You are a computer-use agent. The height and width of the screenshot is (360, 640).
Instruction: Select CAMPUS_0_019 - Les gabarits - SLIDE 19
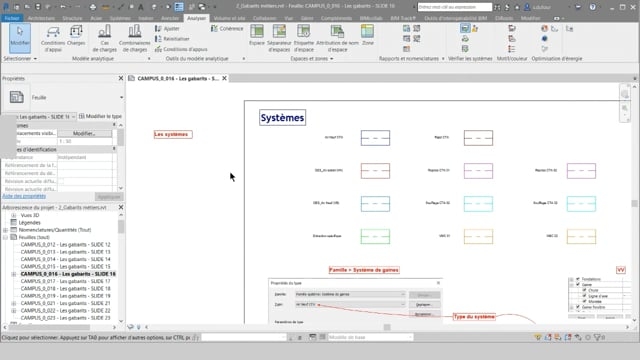tap(65, 296)
